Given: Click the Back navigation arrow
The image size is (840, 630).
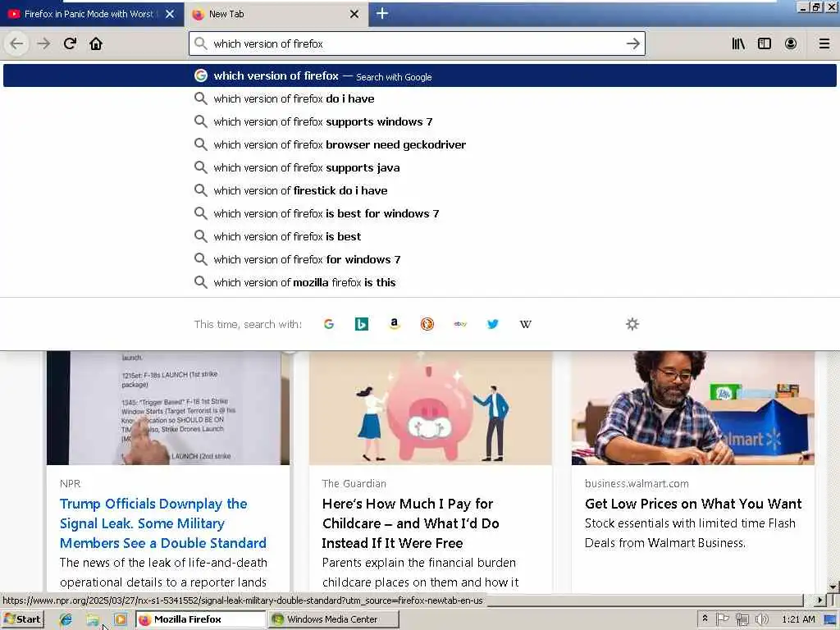Looking at the screenshot, I should coord(16,44).
